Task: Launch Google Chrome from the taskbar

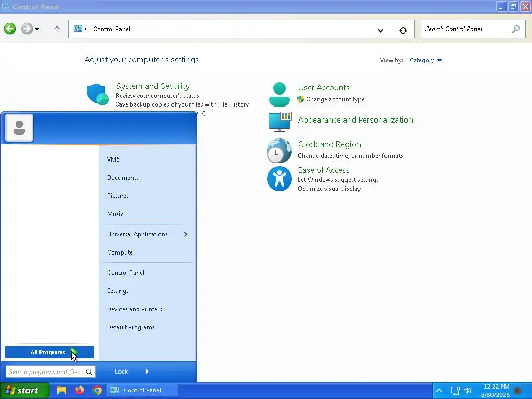Action: coord(97,391)
